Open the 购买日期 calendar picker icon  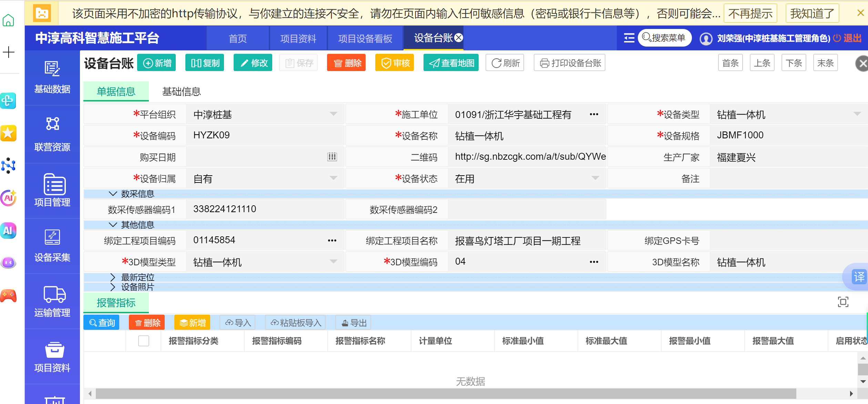332,157
